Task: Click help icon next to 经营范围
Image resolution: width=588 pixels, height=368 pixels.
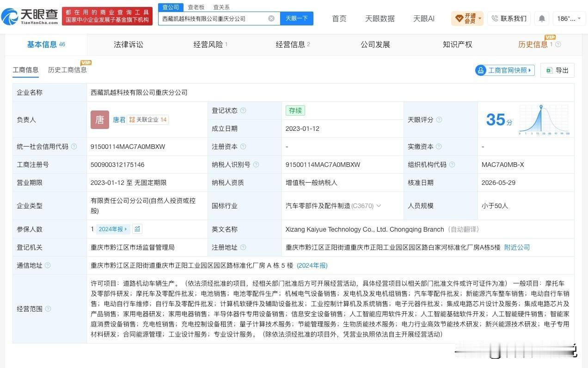Action: point(48,309)
